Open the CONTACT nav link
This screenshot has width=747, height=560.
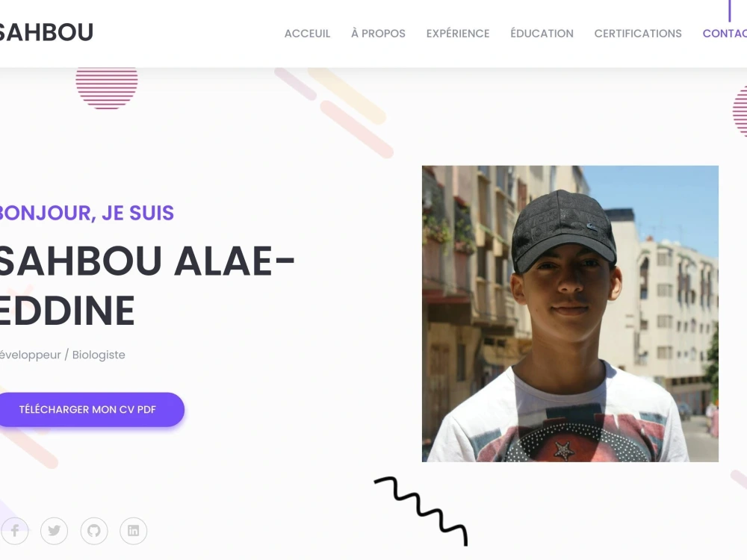[725, 34]
